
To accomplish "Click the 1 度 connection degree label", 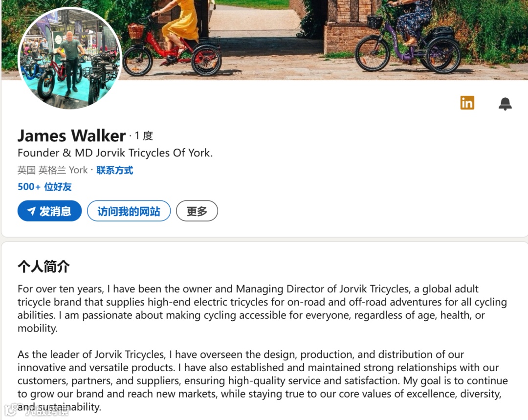I will 144,136.
